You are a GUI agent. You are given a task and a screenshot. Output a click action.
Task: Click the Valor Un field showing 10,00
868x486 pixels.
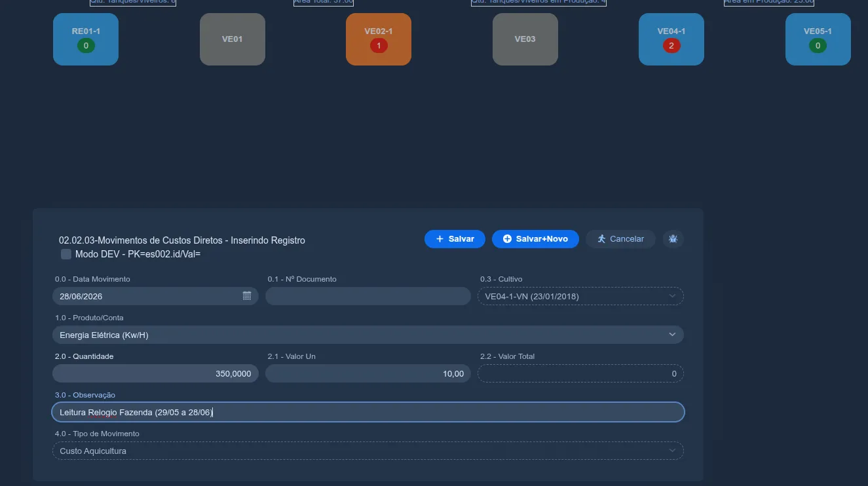[x=368, y=373]
